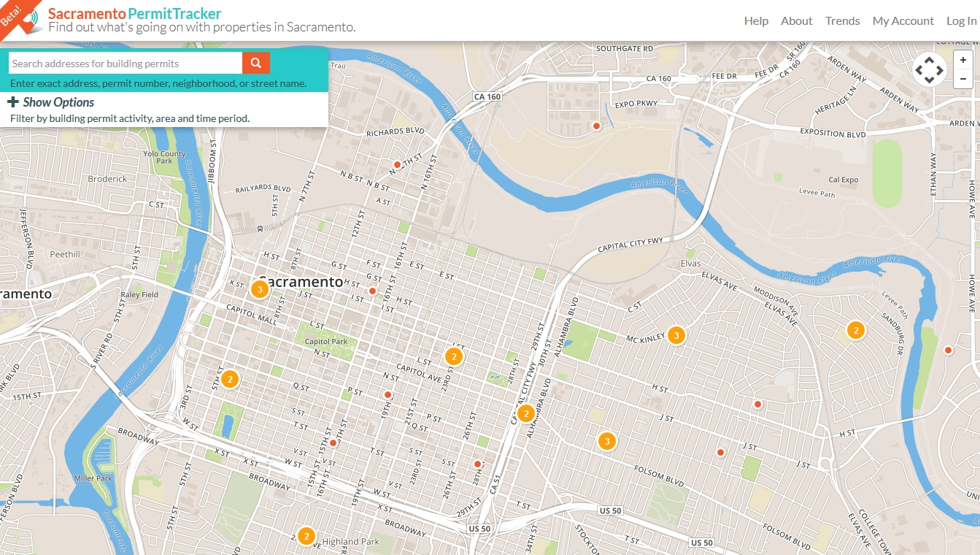Select the cluster marker near downtown Sacramento
The width and height of the screenshot is (980, 555).
pos(259,289)
